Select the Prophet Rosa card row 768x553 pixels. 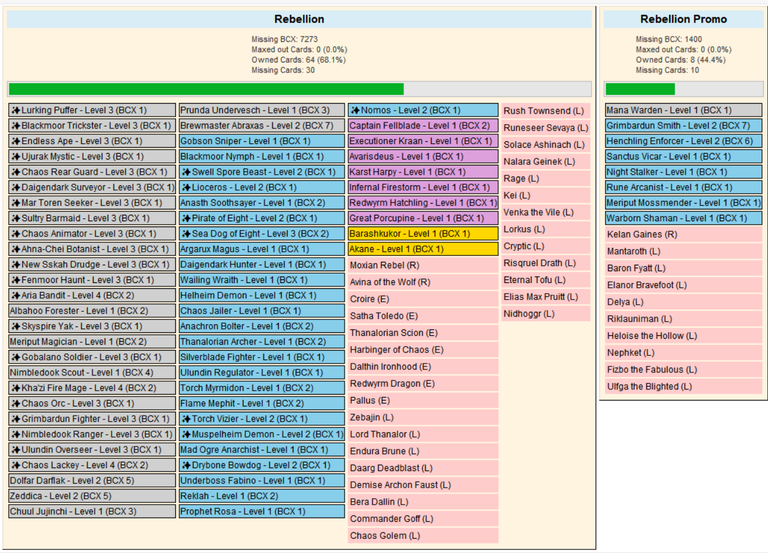click(x=262, y=511)
